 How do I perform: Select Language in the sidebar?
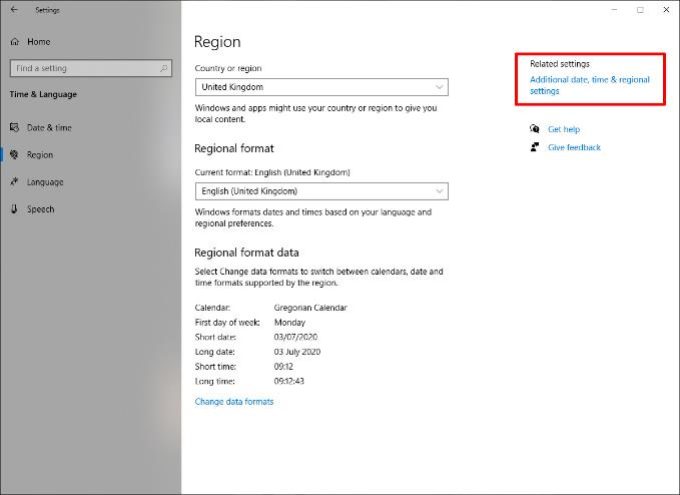45,182
